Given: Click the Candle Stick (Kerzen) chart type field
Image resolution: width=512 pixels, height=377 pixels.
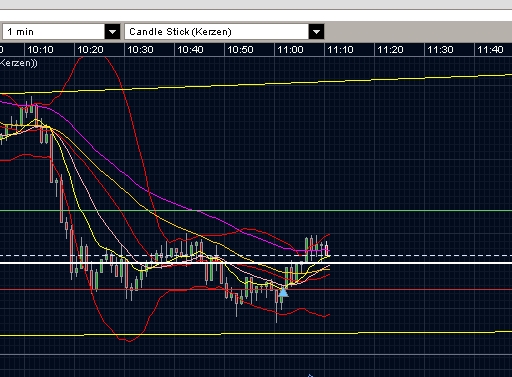Looking at the screenshot, I should 217,32.
